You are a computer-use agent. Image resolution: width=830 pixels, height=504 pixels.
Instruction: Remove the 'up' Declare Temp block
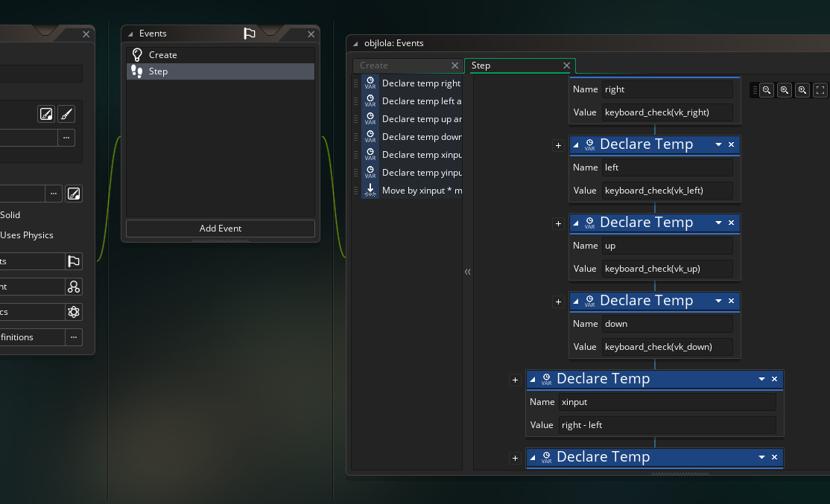731,223
